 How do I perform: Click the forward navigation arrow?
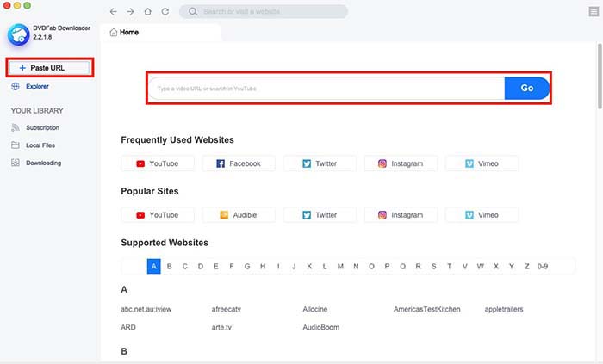(131, 12)
